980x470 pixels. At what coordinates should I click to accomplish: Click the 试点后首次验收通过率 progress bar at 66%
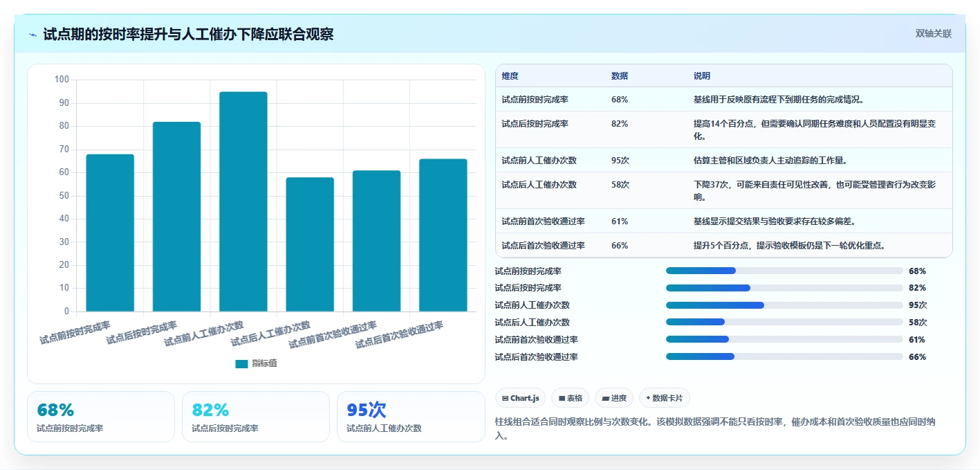tap(784, 356)
